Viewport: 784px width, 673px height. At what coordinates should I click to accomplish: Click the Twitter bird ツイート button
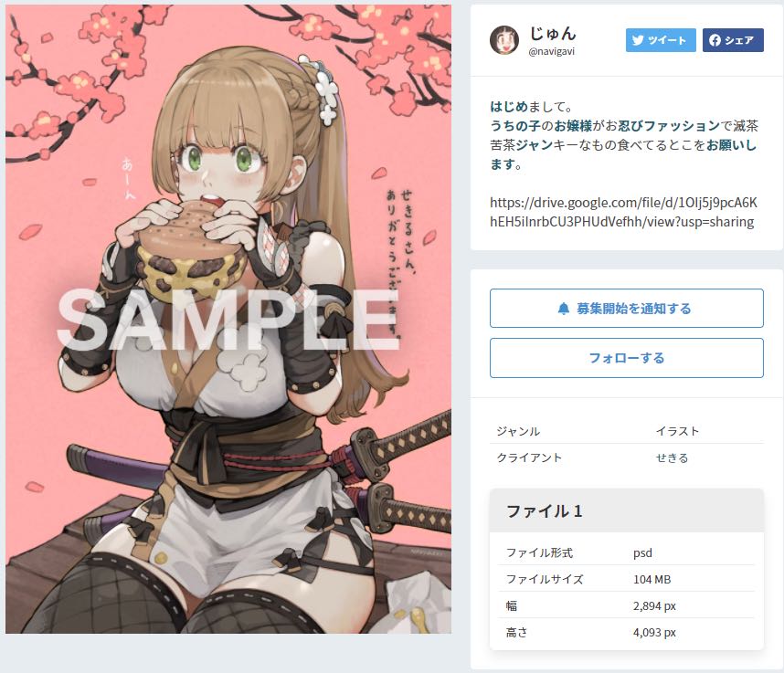661,40
